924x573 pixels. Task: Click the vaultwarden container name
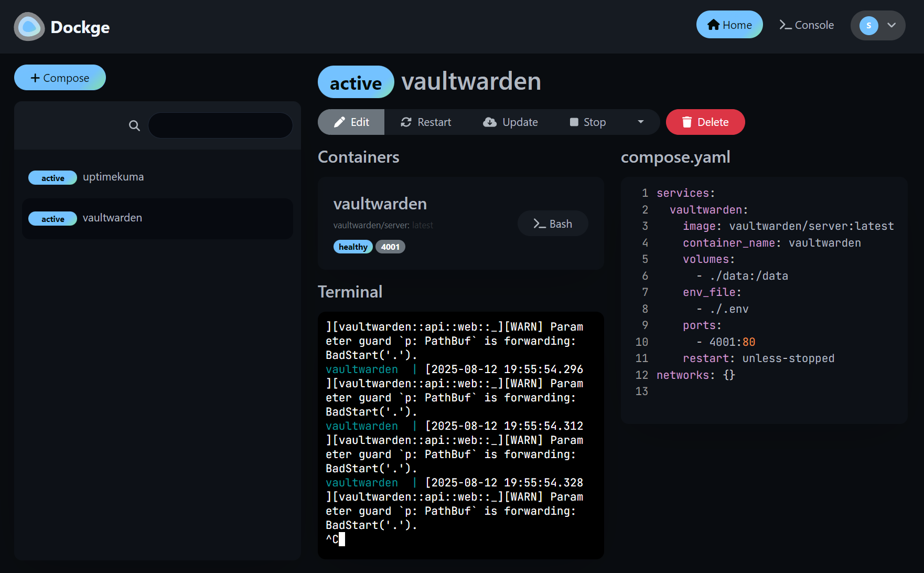pyautogui.click(x=380, y=204)
